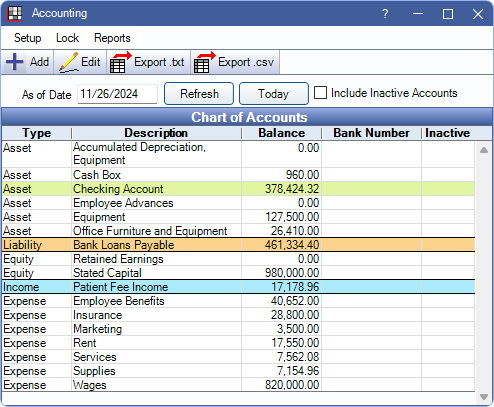Viewport: 494px width, 407px height.
Task: Select the Bank Loans Payable row
Action: tap(238, 245)
